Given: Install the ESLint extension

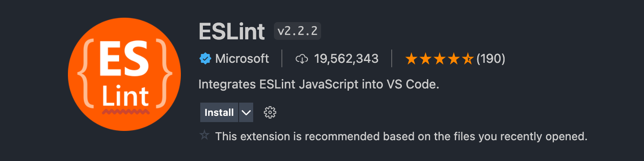Looking at the screenshot, I should (219, 112).
